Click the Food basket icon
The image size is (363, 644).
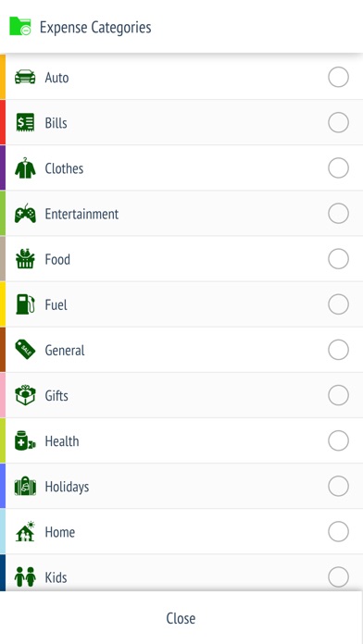(25, 259)
